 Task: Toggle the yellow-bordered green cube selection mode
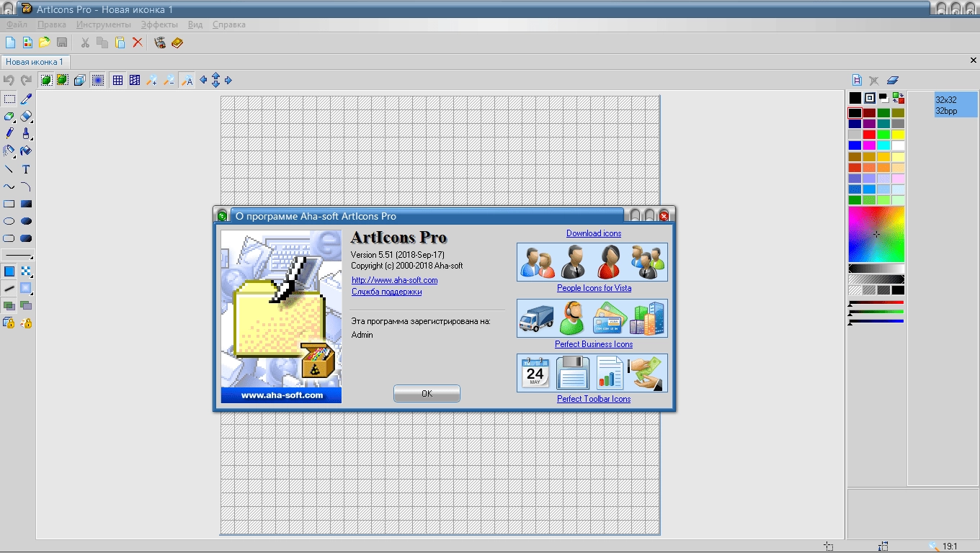tap(63, 81)
